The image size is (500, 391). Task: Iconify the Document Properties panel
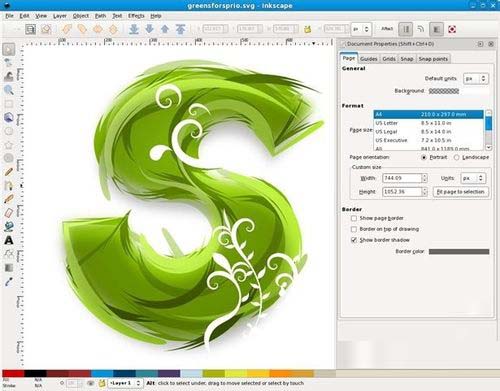[x=480, y=44]
